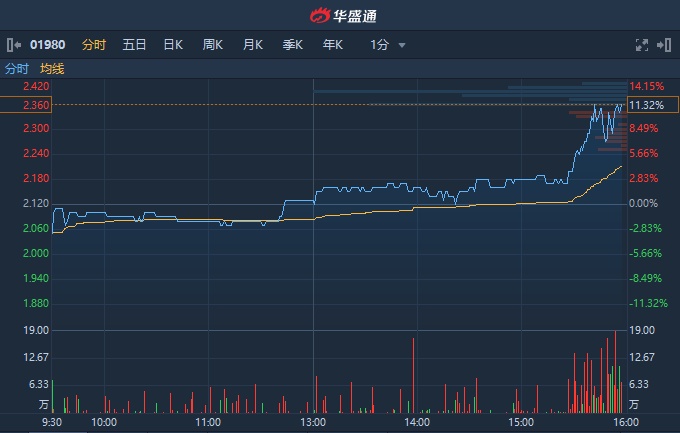Toggle the 均线 average line legend

52,69
